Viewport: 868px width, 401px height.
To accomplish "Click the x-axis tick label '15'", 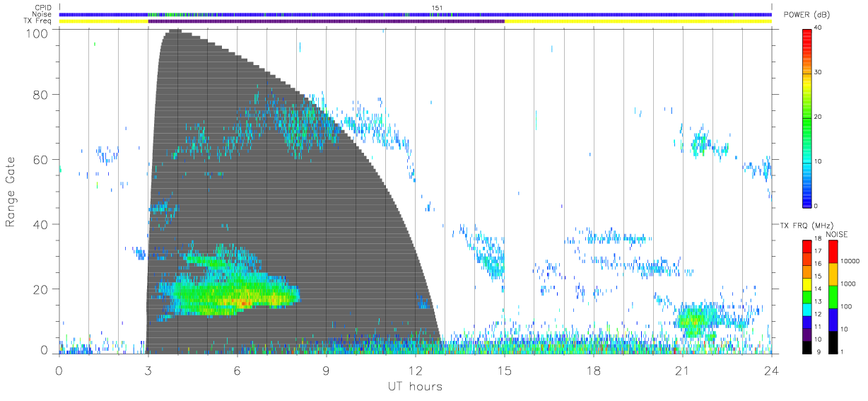I will tap(504, 370).
